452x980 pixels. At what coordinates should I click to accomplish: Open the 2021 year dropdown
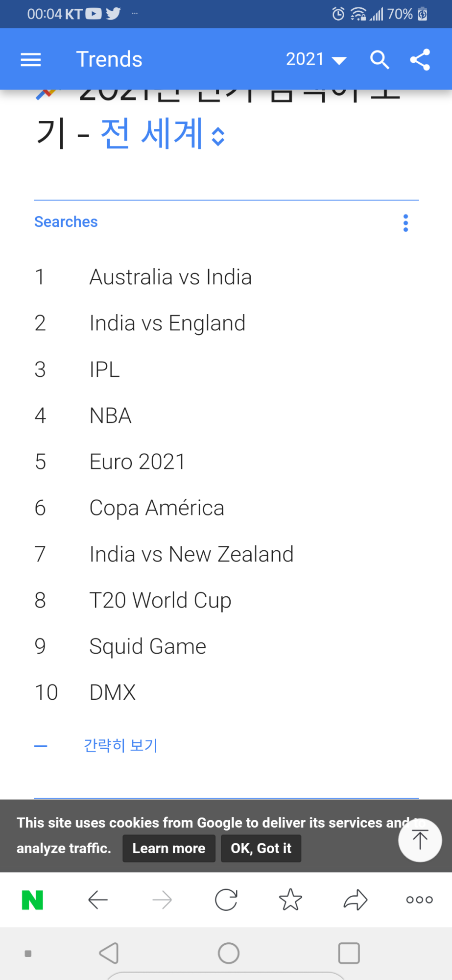tap(316, 59)
